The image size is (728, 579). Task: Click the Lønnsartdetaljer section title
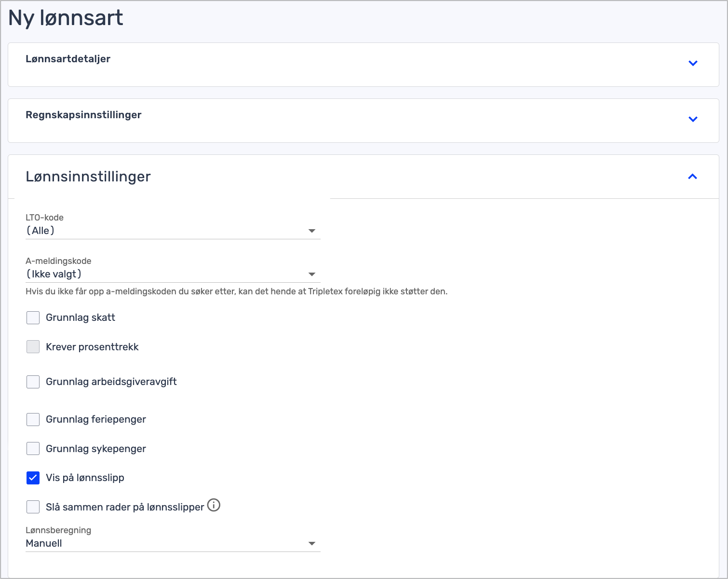tap(68, 59)
